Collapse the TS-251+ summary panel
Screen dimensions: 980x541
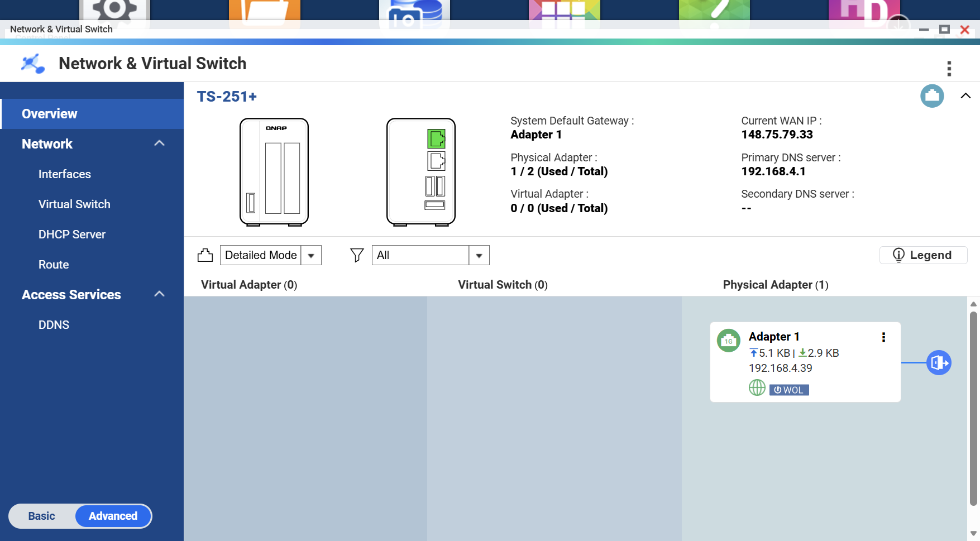click(x=965, y=96)
